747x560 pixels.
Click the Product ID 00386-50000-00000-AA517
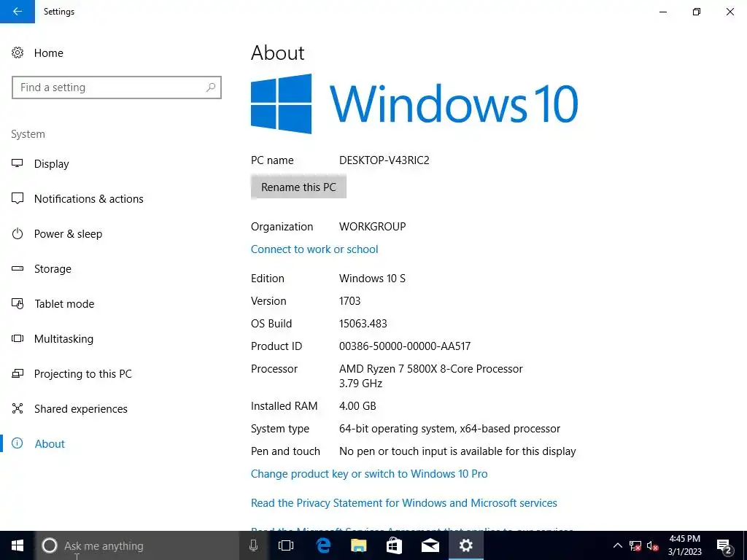point(405,346)
